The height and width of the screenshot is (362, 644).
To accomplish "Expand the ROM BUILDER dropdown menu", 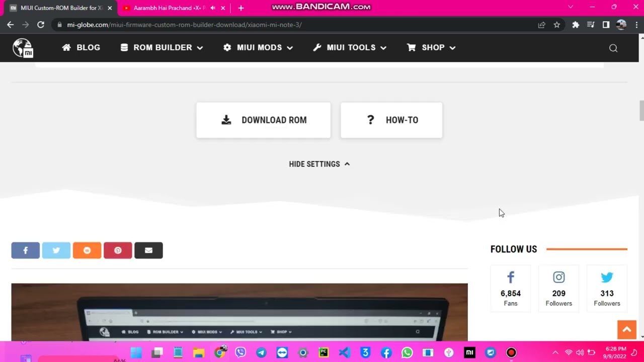I will pos(162,47).
